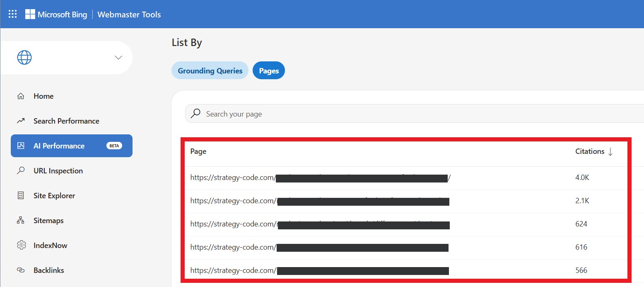Click the Page column header
Image resolution: width=644 pixels, height=287 pixels.
pos(198,152)
